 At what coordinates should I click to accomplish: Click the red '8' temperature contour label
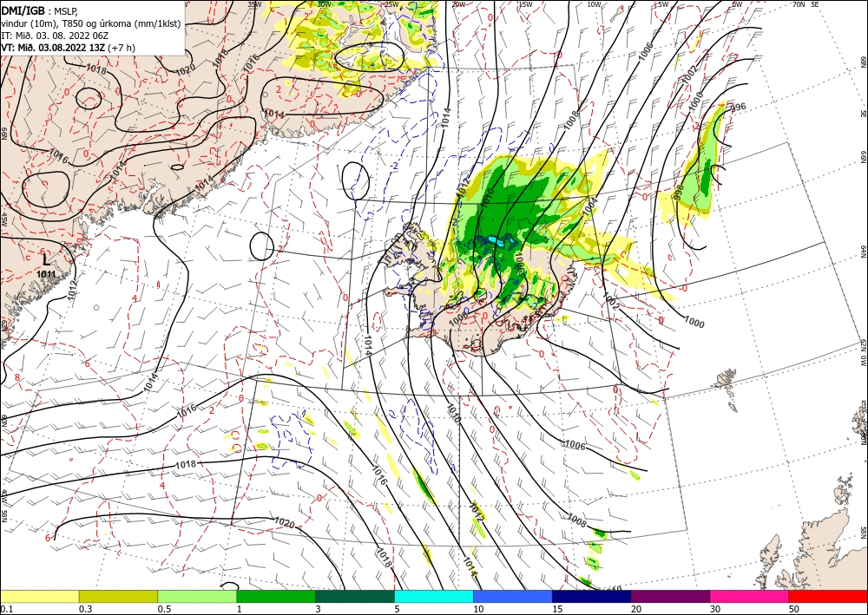16,377
